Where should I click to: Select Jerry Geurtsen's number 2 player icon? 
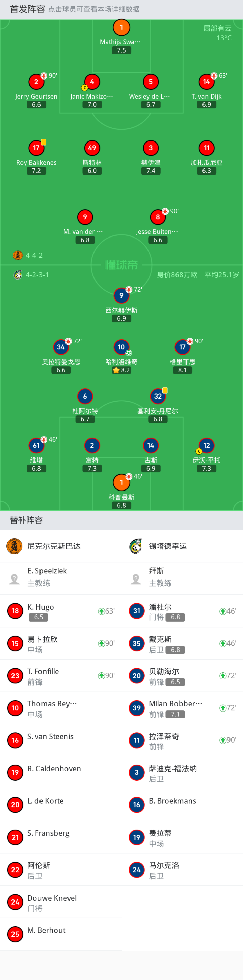pos(36,82)
